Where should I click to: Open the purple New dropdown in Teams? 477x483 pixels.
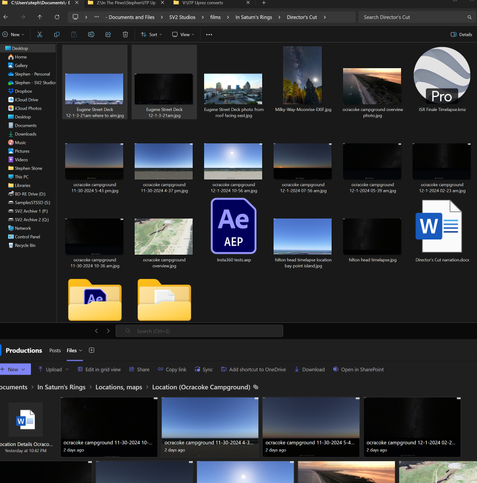pyautogui.click(x=15, y=369)
